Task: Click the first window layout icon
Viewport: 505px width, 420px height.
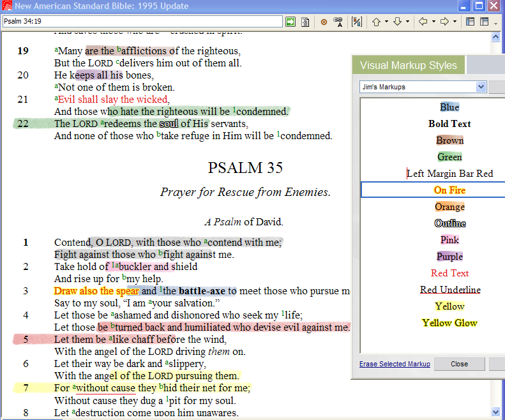Action: (x=471, y=22)
